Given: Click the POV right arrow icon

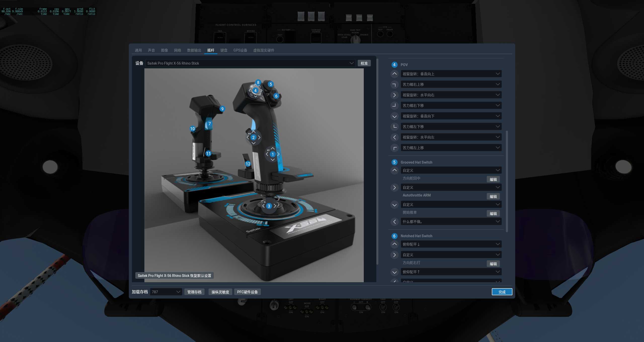Looking at the screenshot, I should pos(394,95).
